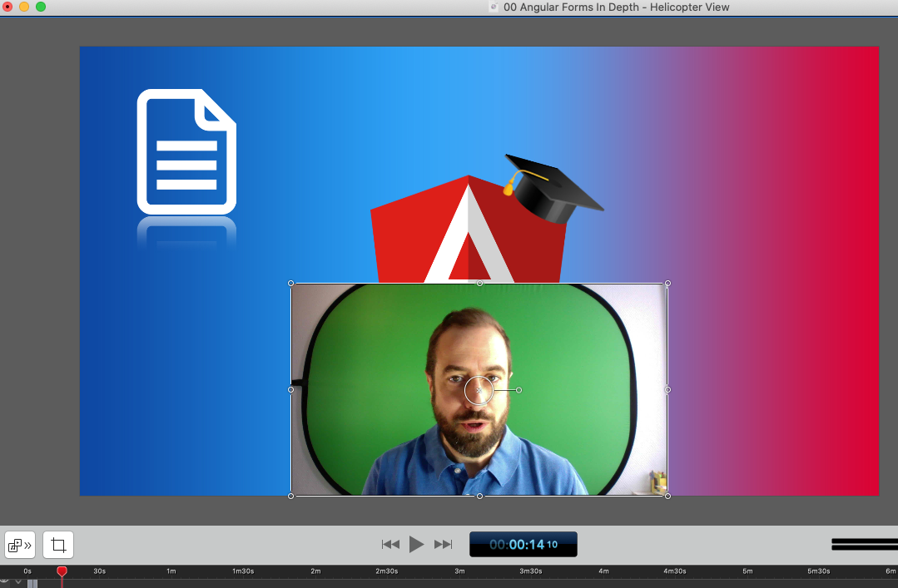Click the red playhead marker on the timeline
The height and width of the screenshot is (588, 898).
coord(62,571)
